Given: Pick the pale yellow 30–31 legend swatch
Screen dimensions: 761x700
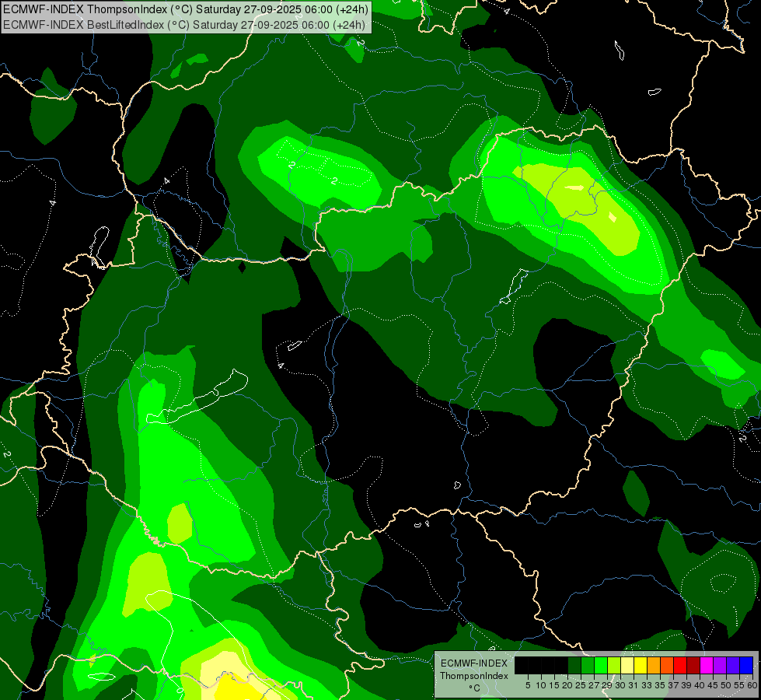Looking at the screenshot, I should 627,665.
